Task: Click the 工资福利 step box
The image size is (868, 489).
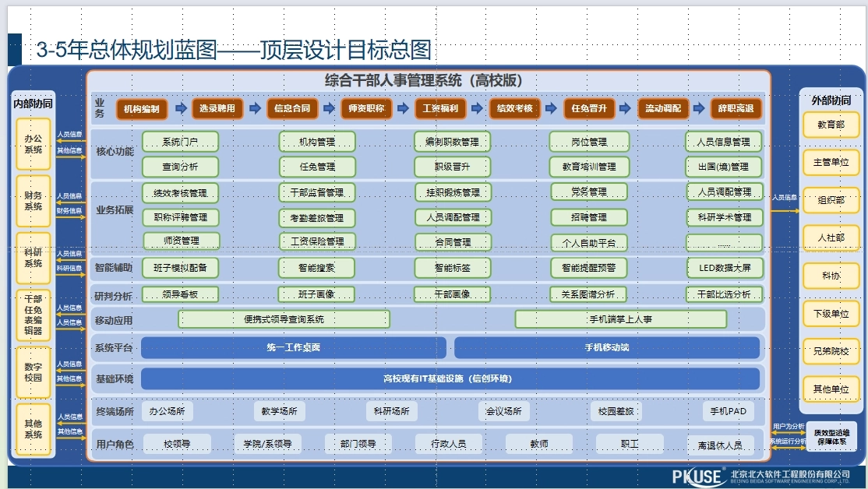Action: pyautogui.click(x=440, y=108)
